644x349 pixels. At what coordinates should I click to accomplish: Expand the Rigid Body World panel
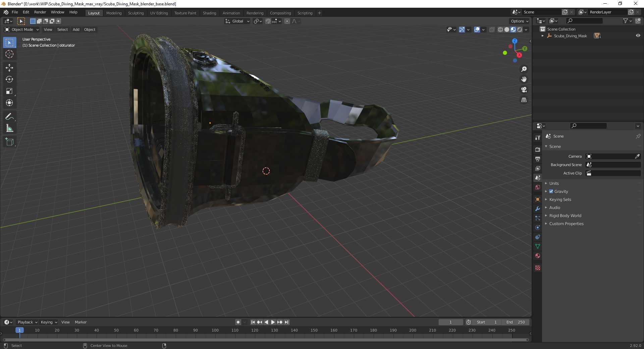point(565,215)
